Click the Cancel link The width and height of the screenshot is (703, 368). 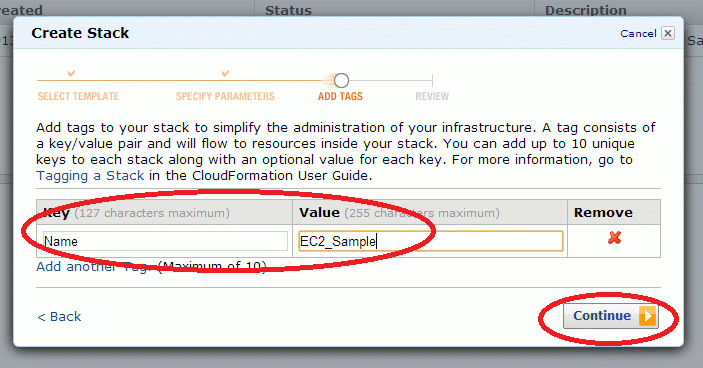[638, 34]
